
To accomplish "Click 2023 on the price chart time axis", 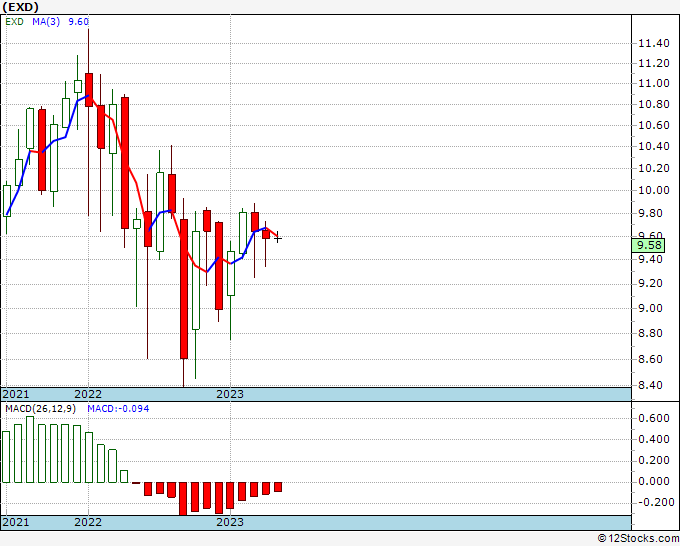I will [230, 394].
